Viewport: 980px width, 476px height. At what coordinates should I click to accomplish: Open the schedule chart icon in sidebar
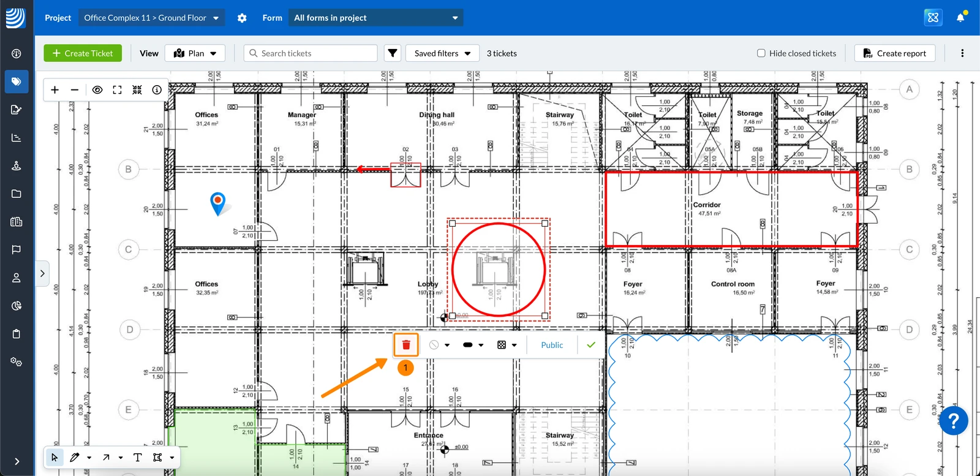coord(17,138)
